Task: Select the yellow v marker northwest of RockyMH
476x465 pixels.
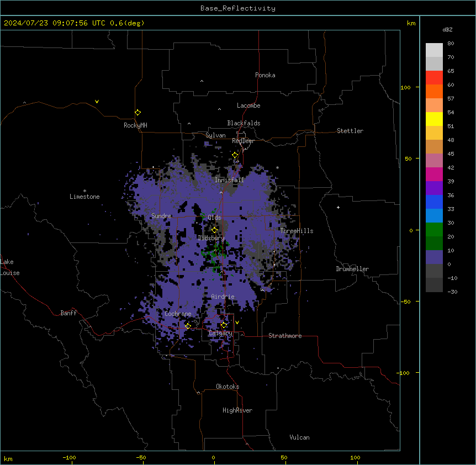Action: [x=97, y=102]
